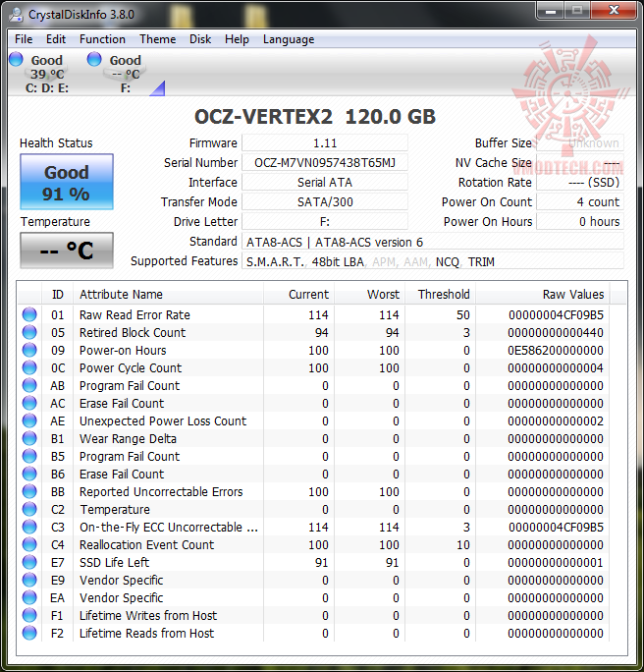Click the CrystalDiskInfo title bar app icon

pyautogui.click(x=16, y=14)
